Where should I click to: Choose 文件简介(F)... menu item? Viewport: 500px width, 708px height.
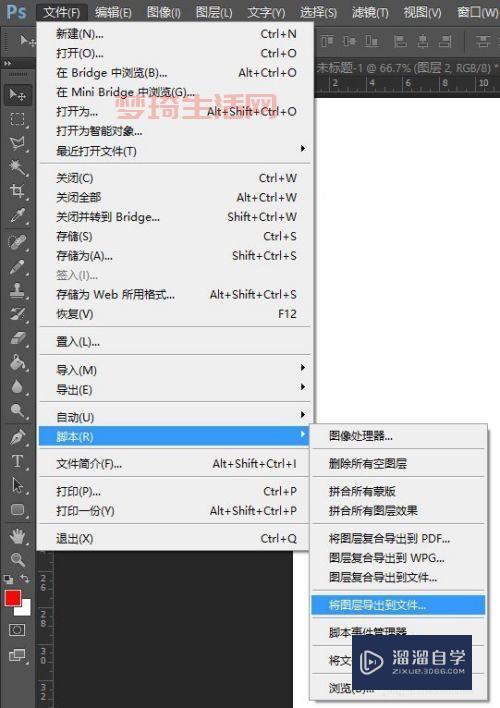(x=175, y=464)
